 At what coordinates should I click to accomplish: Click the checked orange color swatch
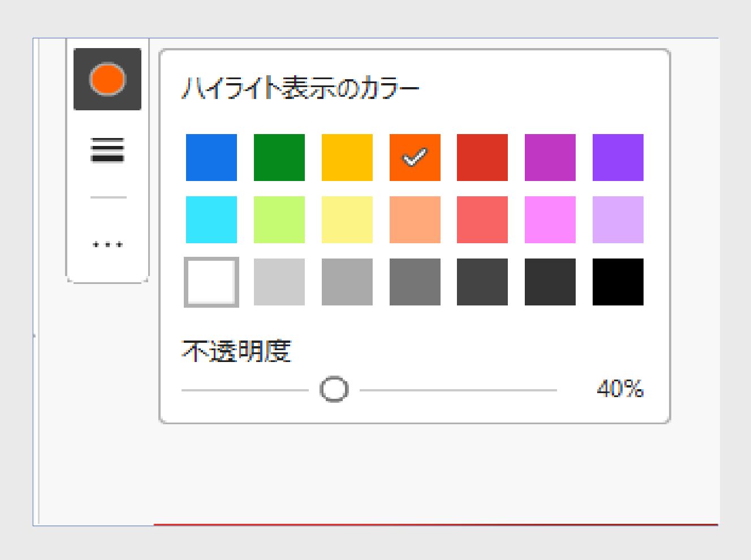click(415, 157)
